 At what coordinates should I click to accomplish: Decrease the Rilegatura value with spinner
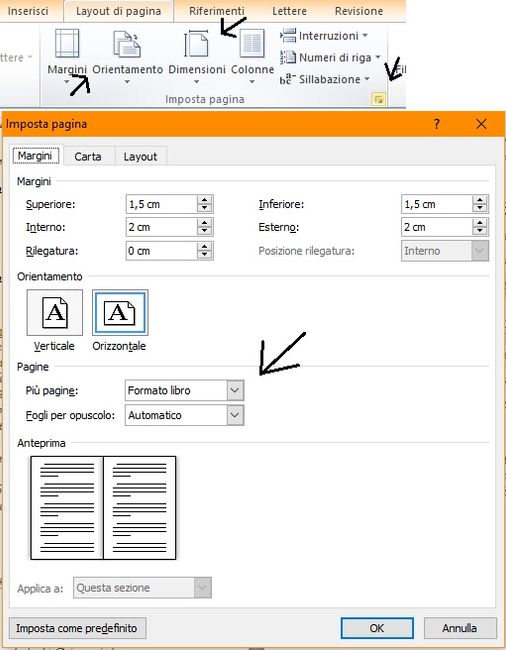point(205,255)
